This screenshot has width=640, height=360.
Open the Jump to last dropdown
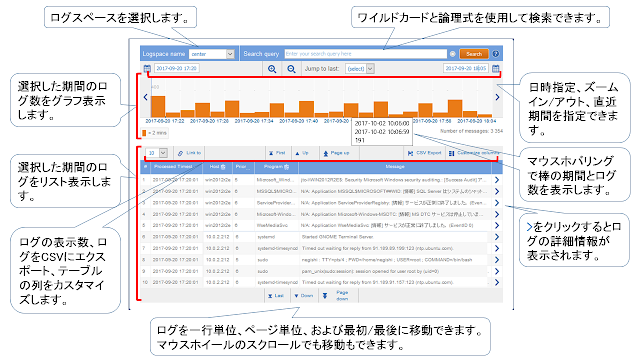click(x=360, y=69)
